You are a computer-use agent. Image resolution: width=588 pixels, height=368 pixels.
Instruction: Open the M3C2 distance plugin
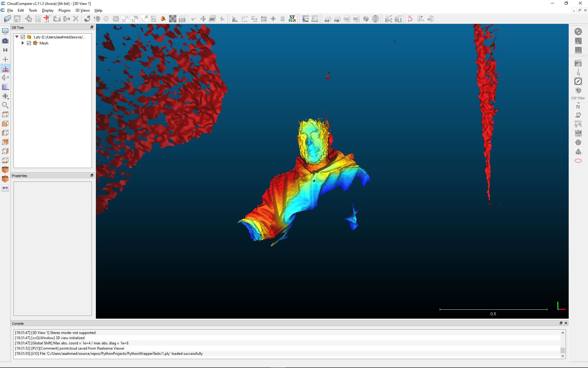point(578,125)
